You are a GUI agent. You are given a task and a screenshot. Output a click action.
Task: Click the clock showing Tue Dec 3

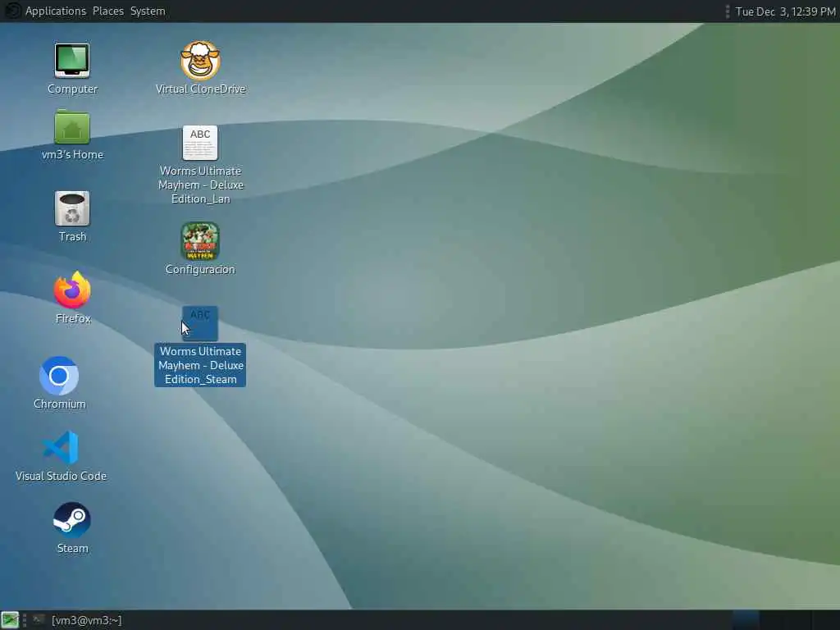[785, 11]
